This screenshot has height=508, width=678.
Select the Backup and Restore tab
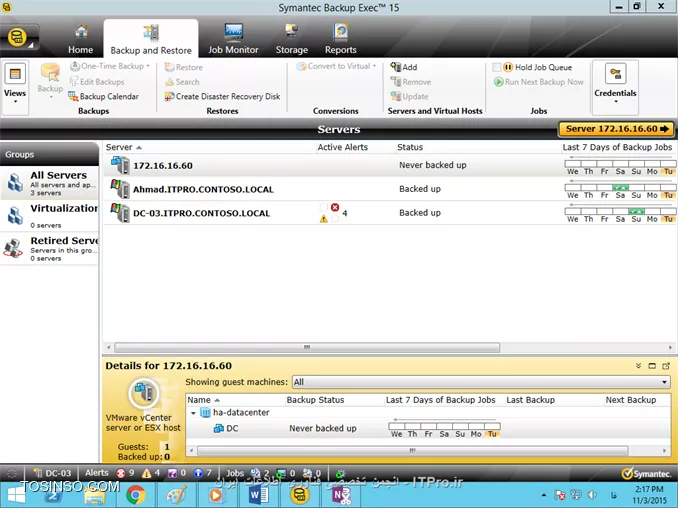pyautogui.click(x=151, y=39)
